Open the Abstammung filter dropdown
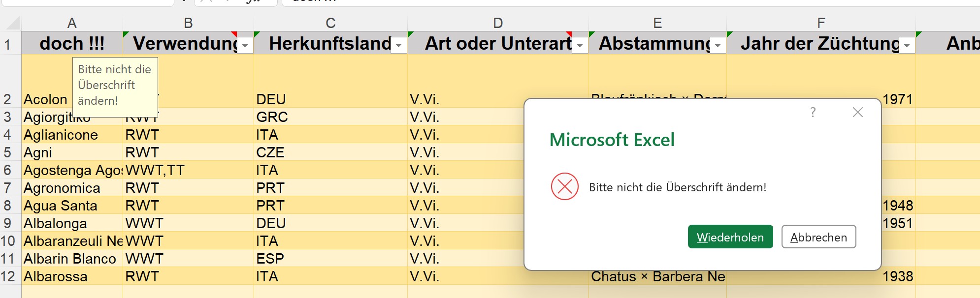980x298 pixels. pos(718,45)
